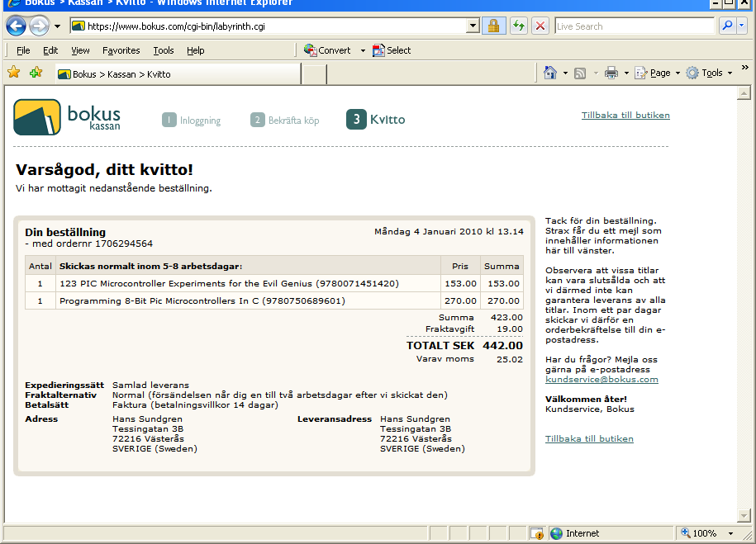Click the Add to Favorites icon

(36, 73)
